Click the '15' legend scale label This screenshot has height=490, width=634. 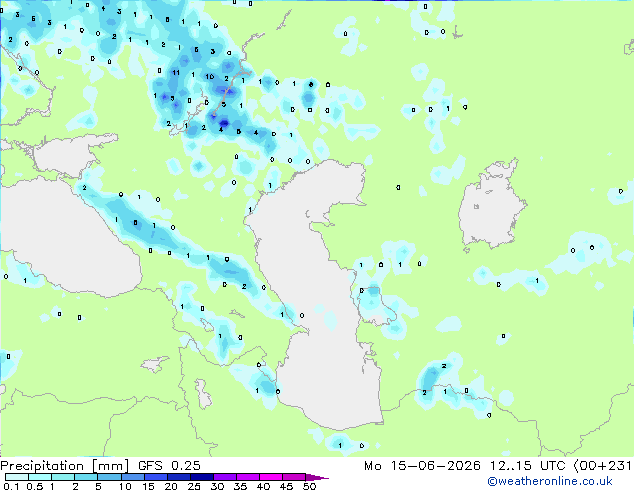148,486
